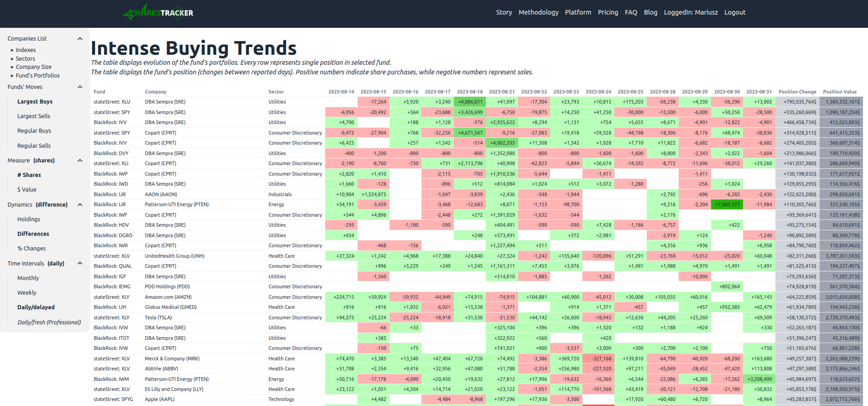The height and width of the screenshot is (406, 868).
Task: Click position change +795,035,764$
Action: (797, 102)
